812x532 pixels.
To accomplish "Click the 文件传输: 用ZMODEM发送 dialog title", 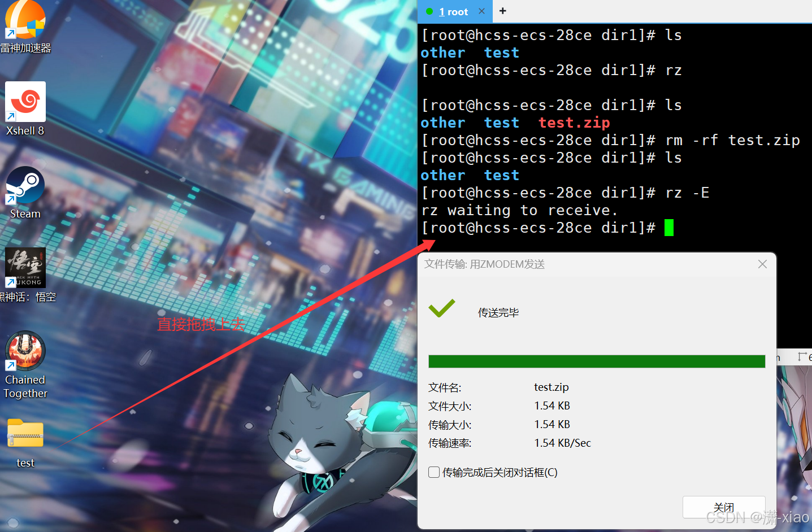I will click(x=485, y=264).
